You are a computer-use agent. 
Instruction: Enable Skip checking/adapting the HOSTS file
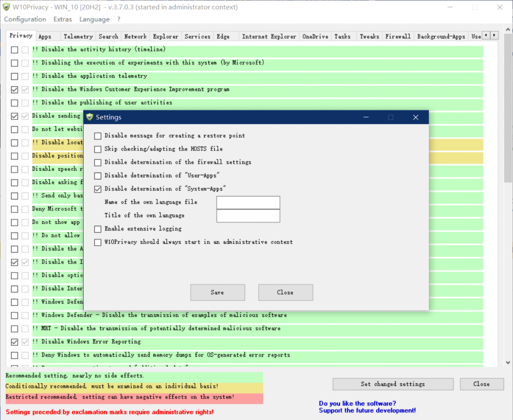click(98, 149)
